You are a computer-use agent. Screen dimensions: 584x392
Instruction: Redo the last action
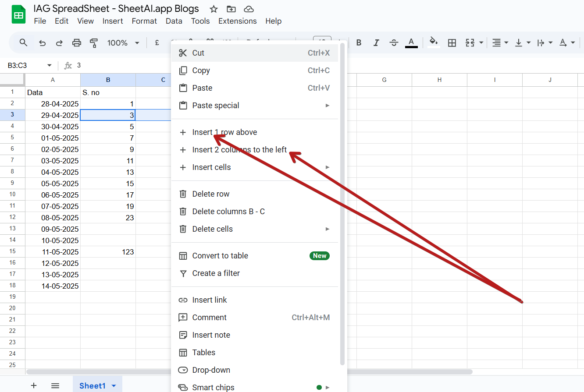point(59,42)
